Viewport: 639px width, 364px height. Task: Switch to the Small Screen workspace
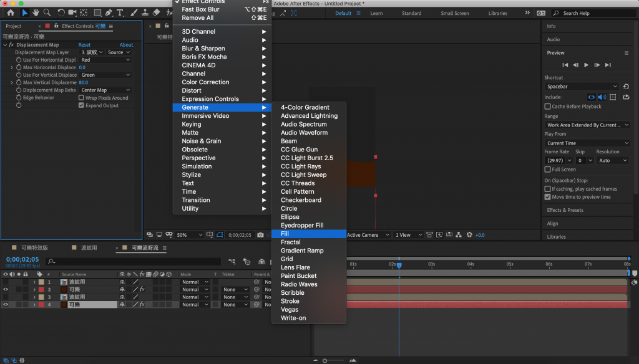pos(454,13)
